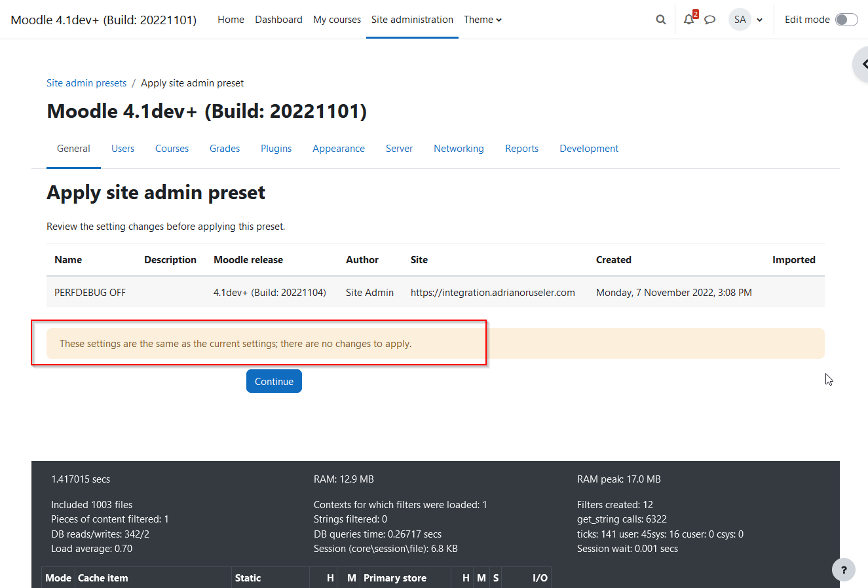Open the messaging speech bubble icon
Screen dimensions: 868x588
tap(709, 20)
